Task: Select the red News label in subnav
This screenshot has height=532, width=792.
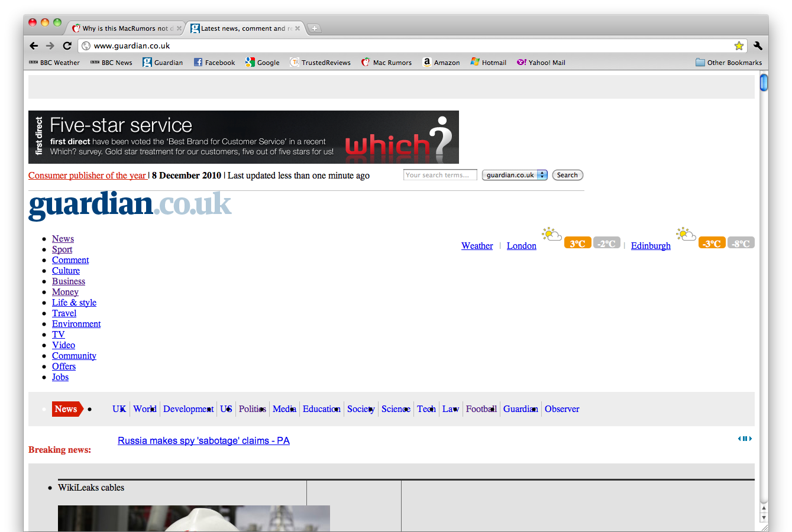Action: point(67,409)
